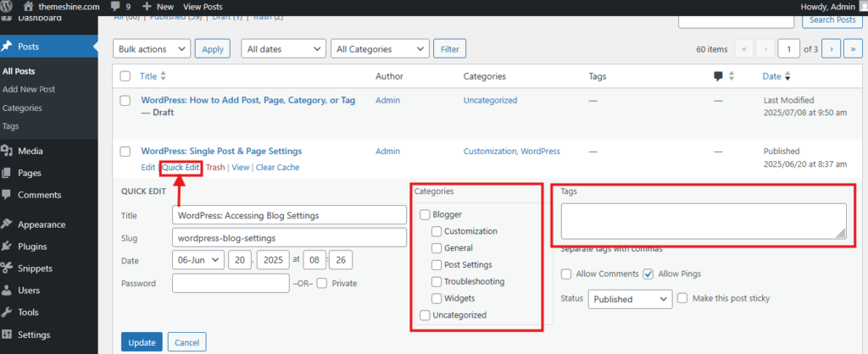868x354 pixels.
Task: Open the Status Published dropdown
Action: pyautogui.click(x=631, y=299)
